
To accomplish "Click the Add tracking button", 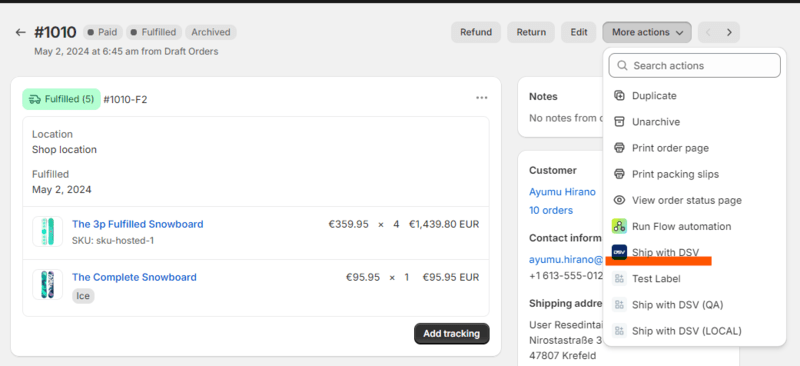I will 452,334.
